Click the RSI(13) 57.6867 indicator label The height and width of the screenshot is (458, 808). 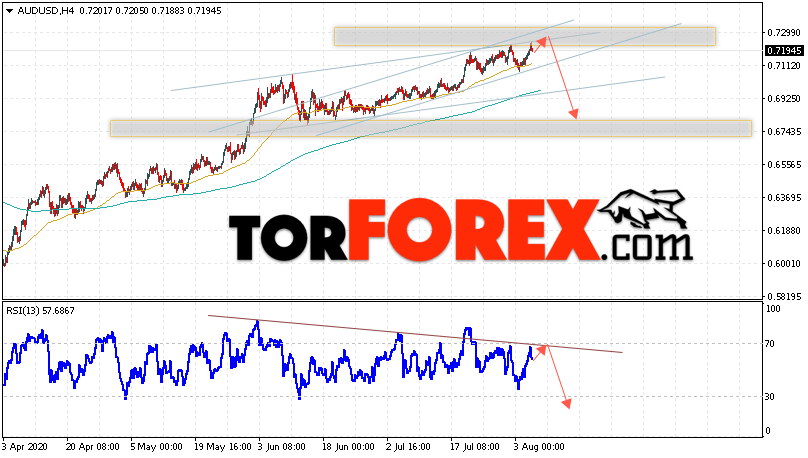click(x=40, y=311)
